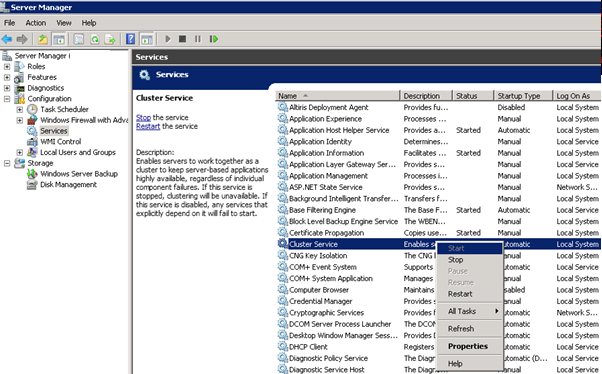
Task: Click the Stop Service square icon
Action: (182, 39)
